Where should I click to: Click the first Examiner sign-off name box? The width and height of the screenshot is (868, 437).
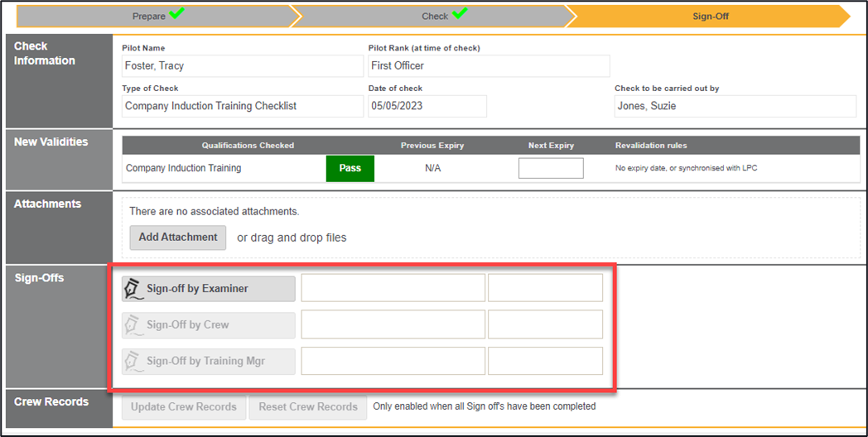point(393,288)
